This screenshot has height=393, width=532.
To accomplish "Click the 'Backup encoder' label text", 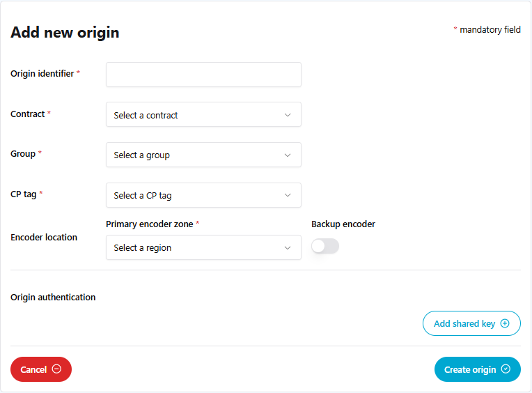I will tap(343, 224).
